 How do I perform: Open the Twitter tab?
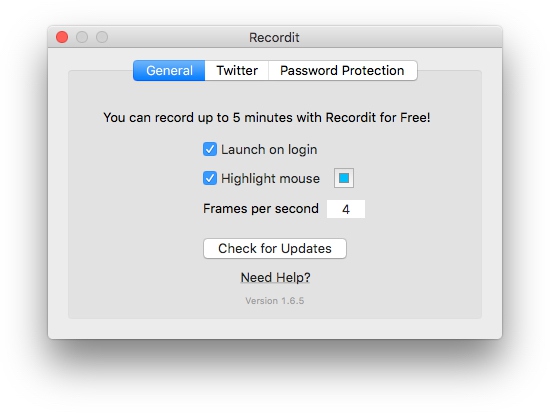pos(237,71)
